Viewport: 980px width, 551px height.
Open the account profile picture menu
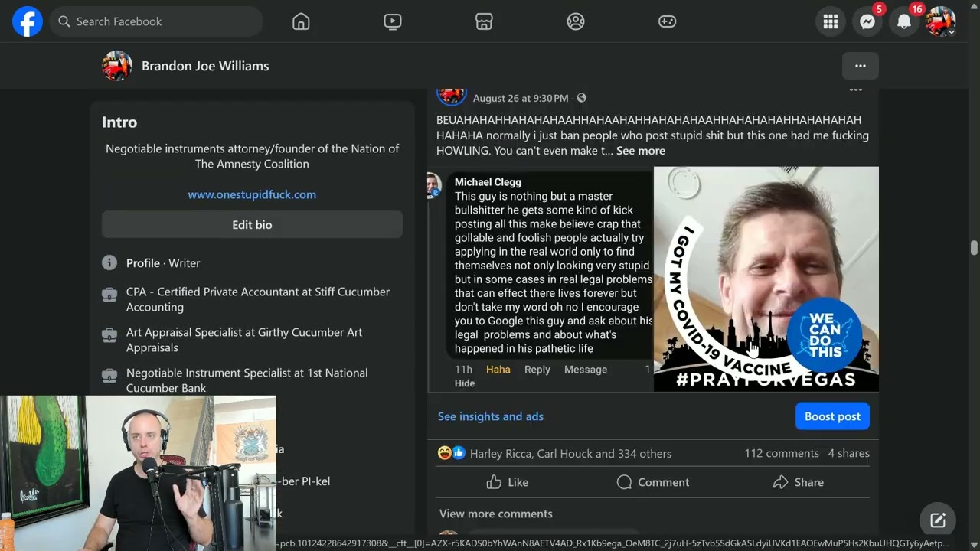(941, 21)
